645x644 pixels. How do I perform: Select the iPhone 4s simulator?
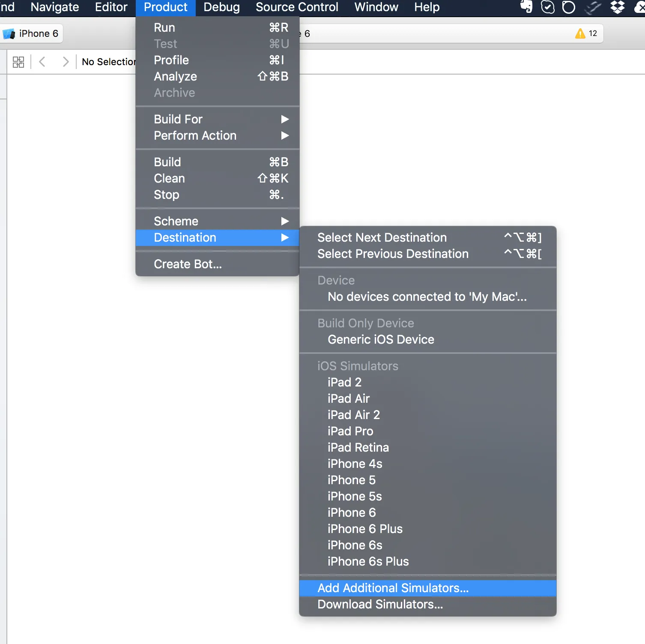click(428, 464)
